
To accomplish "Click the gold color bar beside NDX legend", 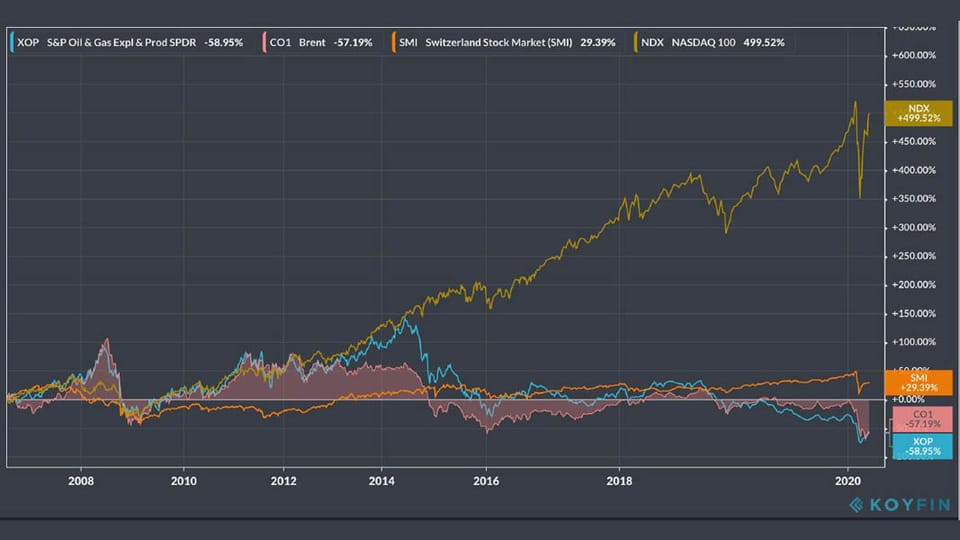I will (636, 42).
